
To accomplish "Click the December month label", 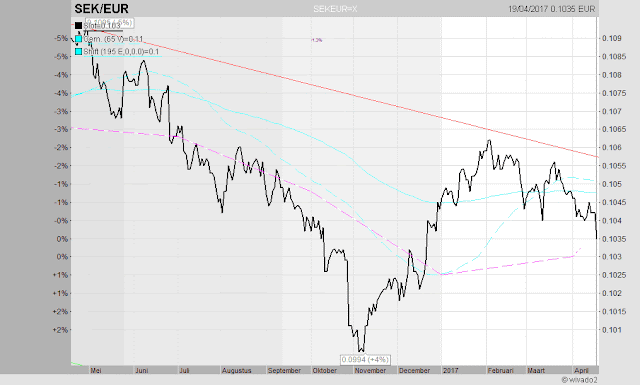I will click(414, 370).
